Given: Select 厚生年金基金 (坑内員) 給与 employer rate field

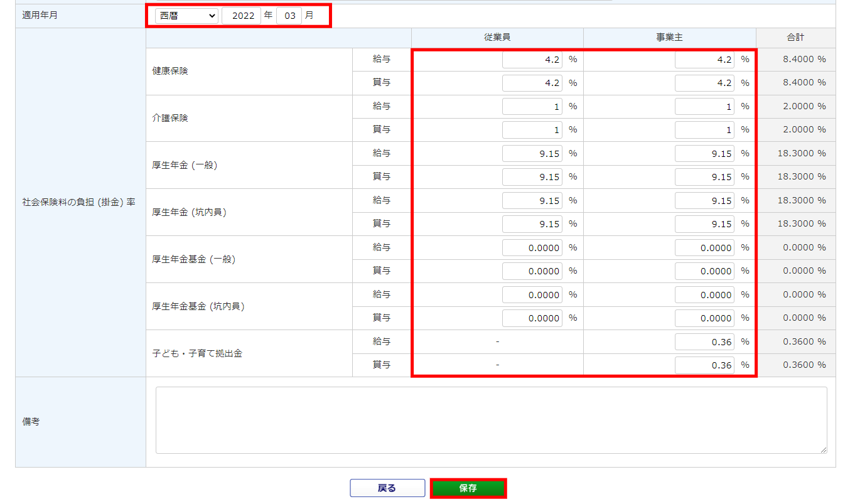Looking at the screenshot, I should [704, 295].
